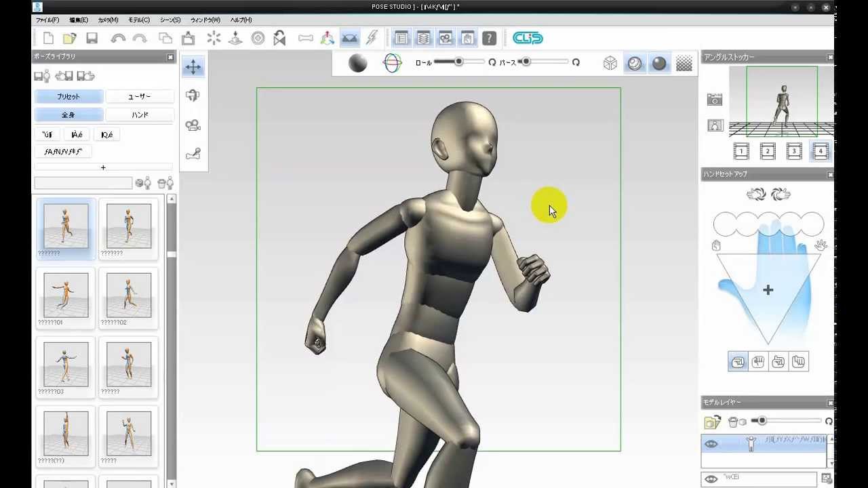Screen dimensions: 868x488
Task: Select the movie camera tool in side toolbar
Action: (x=193, y=125)
